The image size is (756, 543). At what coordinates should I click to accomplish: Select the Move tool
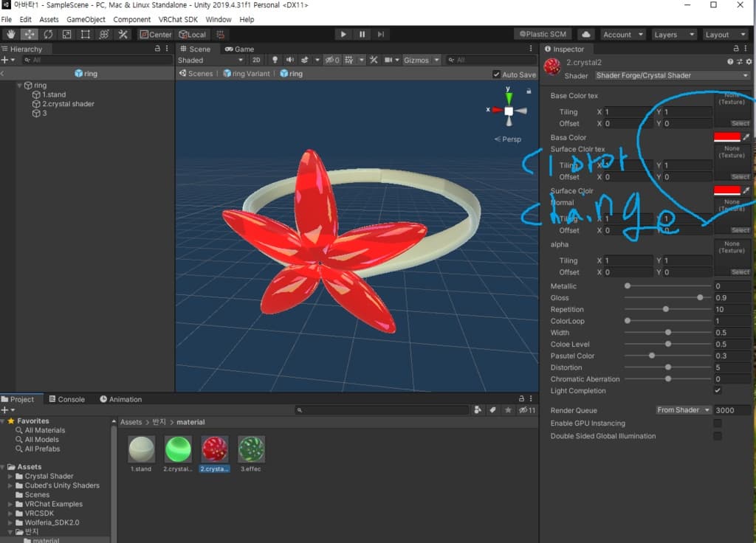tap(30, 35)
